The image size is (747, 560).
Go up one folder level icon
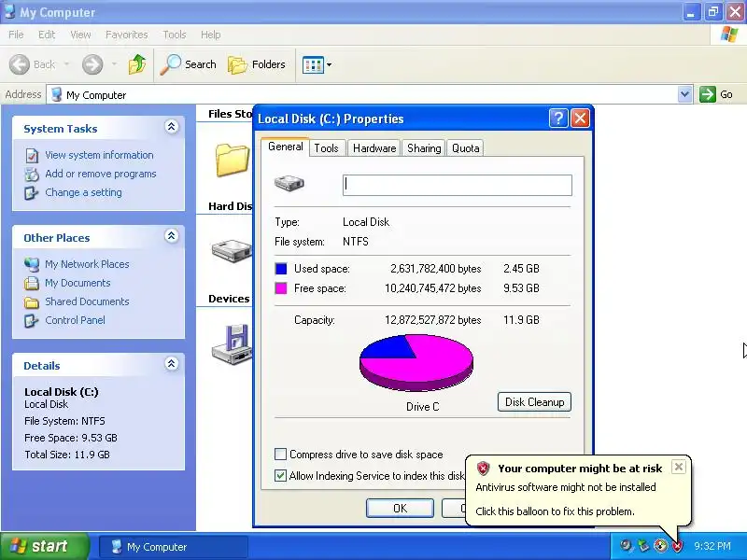click(137, 64)
